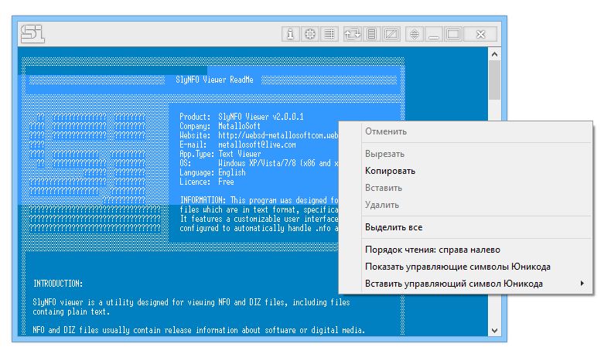Click the document page toolbar icon
Image resolution: width=611 pixels, height=364 pixels.
click(x=372, y=34)
